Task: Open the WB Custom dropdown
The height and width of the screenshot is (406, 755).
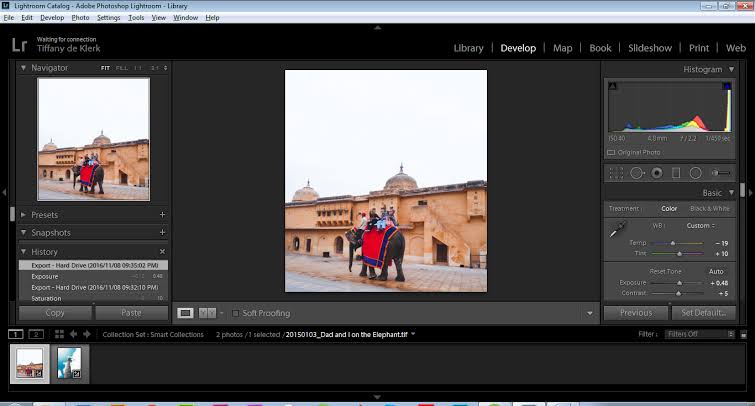Action: [x=702, y=225]
